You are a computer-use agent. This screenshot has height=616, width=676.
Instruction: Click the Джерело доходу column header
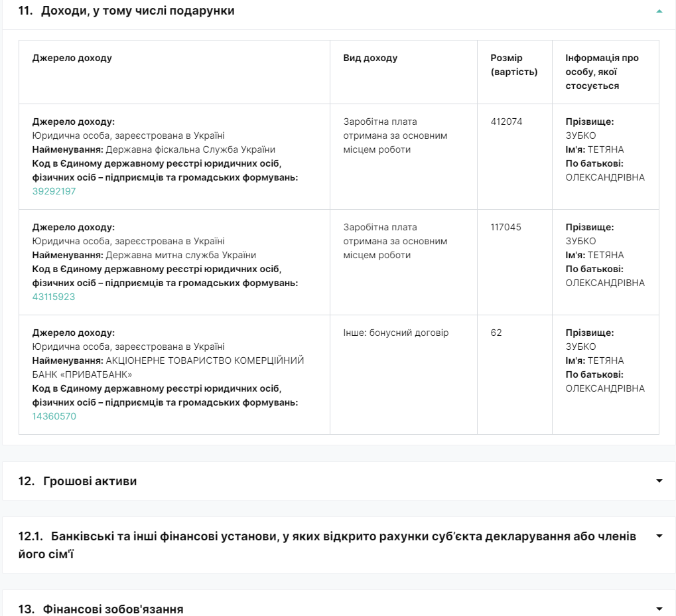click(x=72, y=58)
